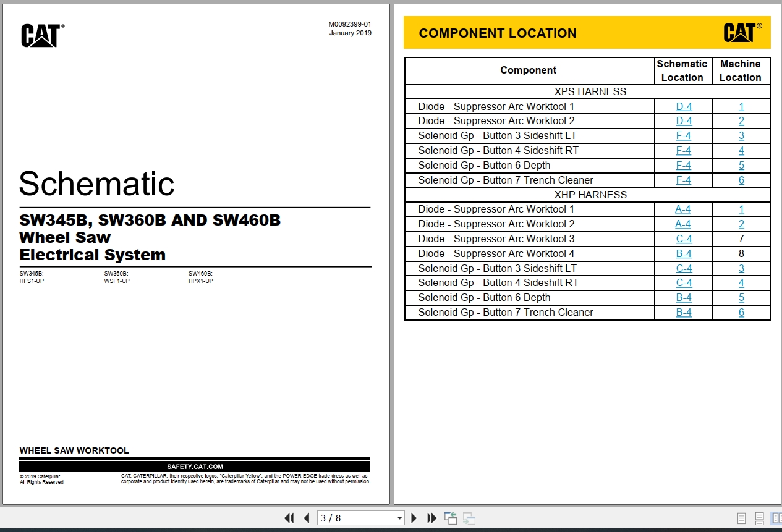Click machine location 8 for XHP Diode Worktool 4
Screen dimensions: 782x532
[x=741, y=254]
